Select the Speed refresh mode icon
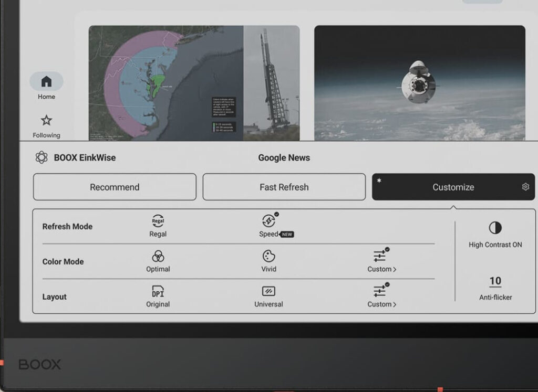The image size is (538, 392). coord(268,221)
